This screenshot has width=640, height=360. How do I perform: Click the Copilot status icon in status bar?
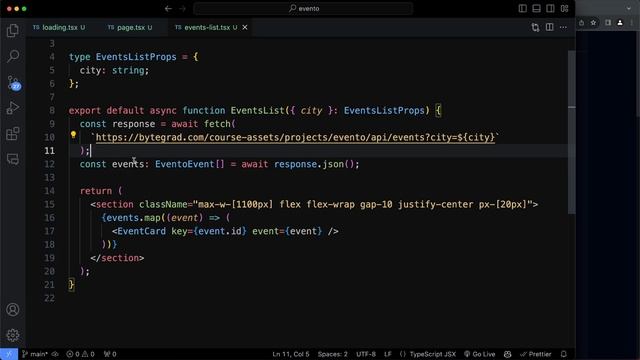[507, 354]
